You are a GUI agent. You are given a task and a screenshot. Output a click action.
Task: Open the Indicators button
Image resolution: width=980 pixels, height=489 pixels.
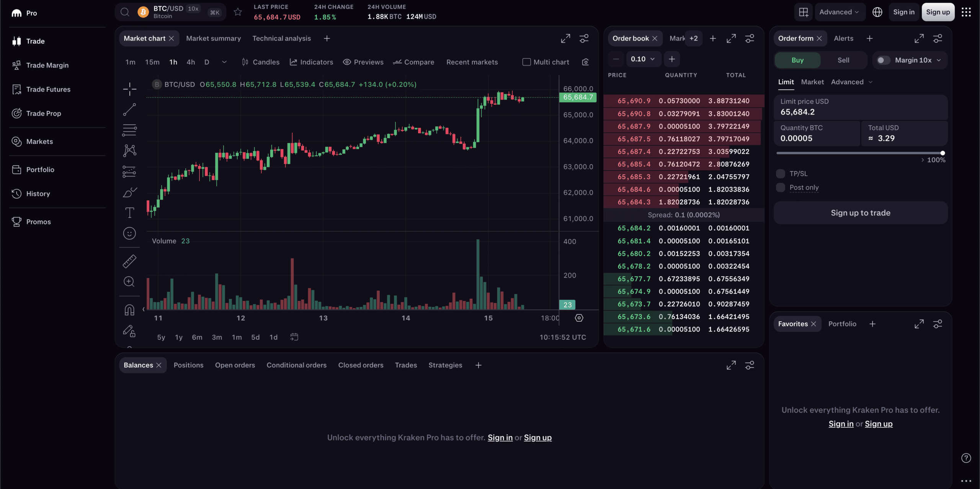pos(311,62)
